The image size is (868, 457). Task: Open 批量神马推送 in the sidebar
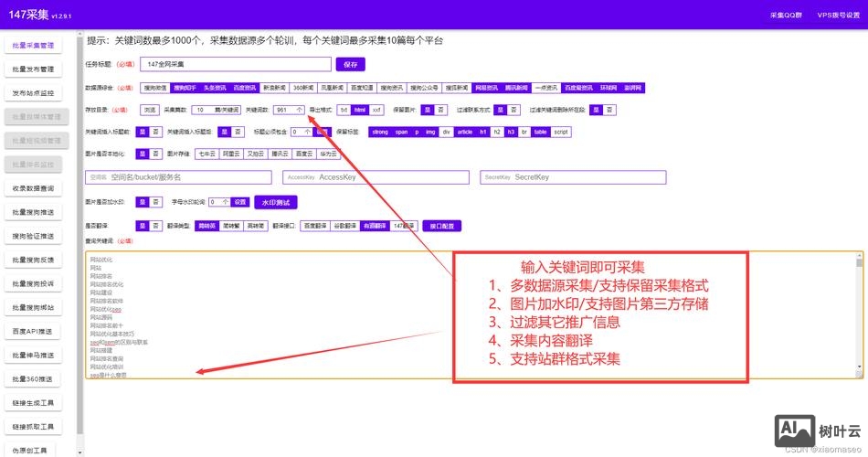pyautogui.click(x=33, y=355)
